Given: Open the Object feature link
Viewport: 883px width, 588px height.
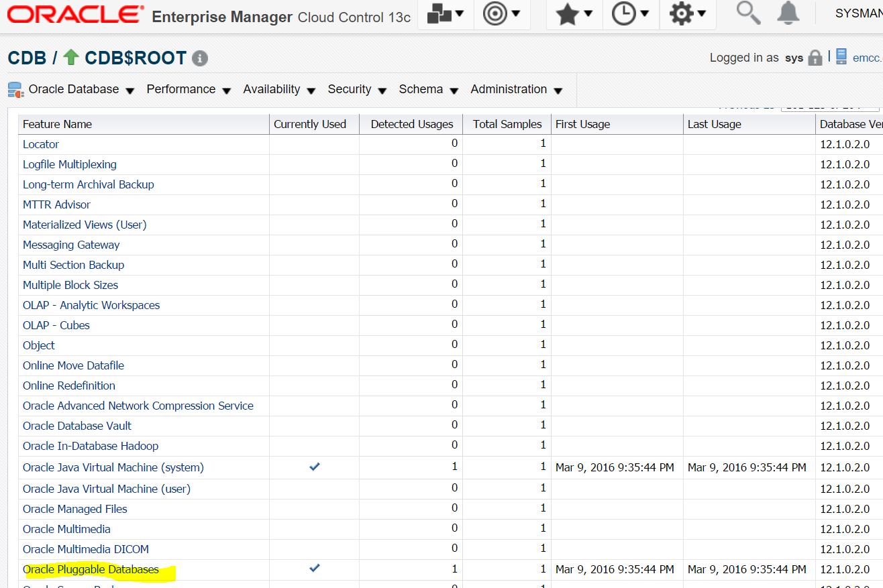Looking at the screenshot, I should [x=39, y=345].
